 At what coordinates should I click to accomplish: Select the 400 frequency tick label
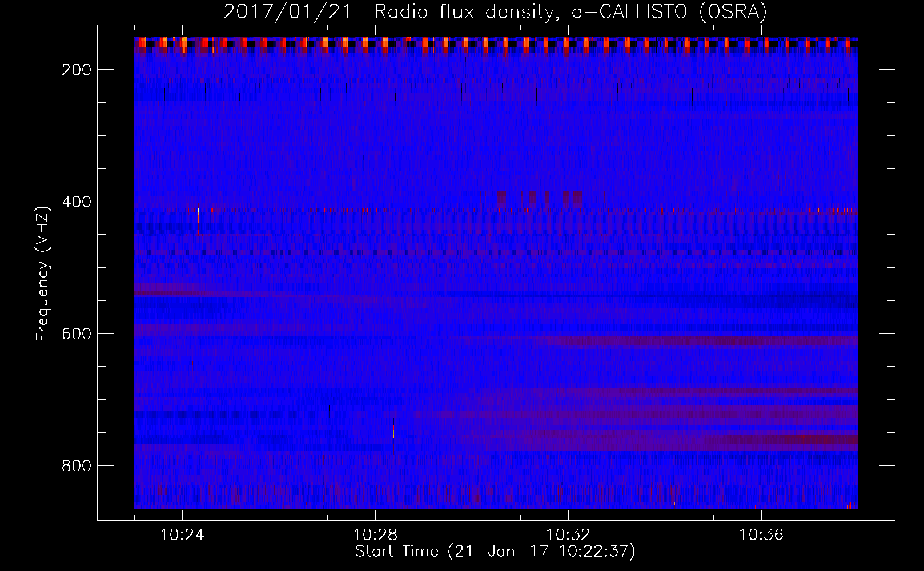pyautogui.click(x=75, y=202)
